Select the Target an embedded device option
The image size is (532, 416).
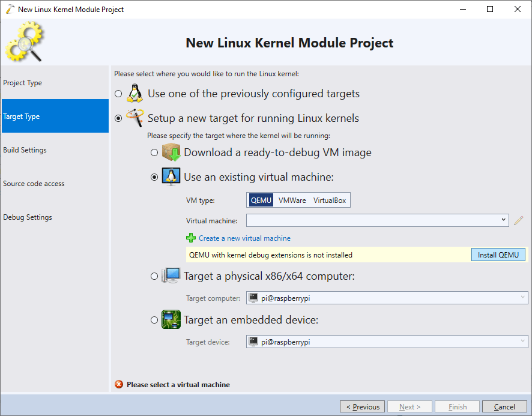pos(154,320)
